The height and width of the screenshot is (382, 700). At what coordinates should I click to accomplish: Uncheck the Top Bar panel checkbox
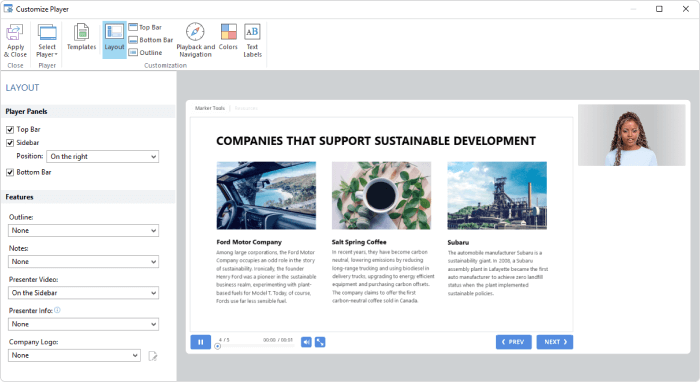(x=10, y=130)
